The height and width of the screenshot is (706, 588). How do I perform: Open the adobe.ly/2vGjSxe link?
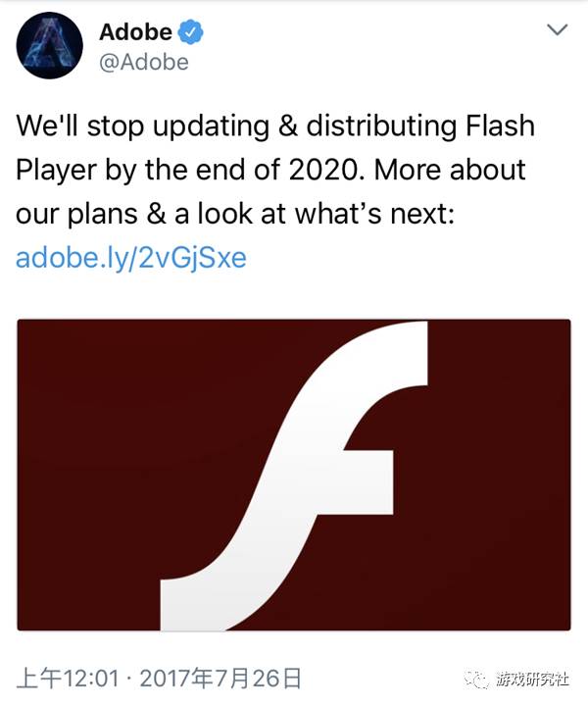click(x=131, y=259)
